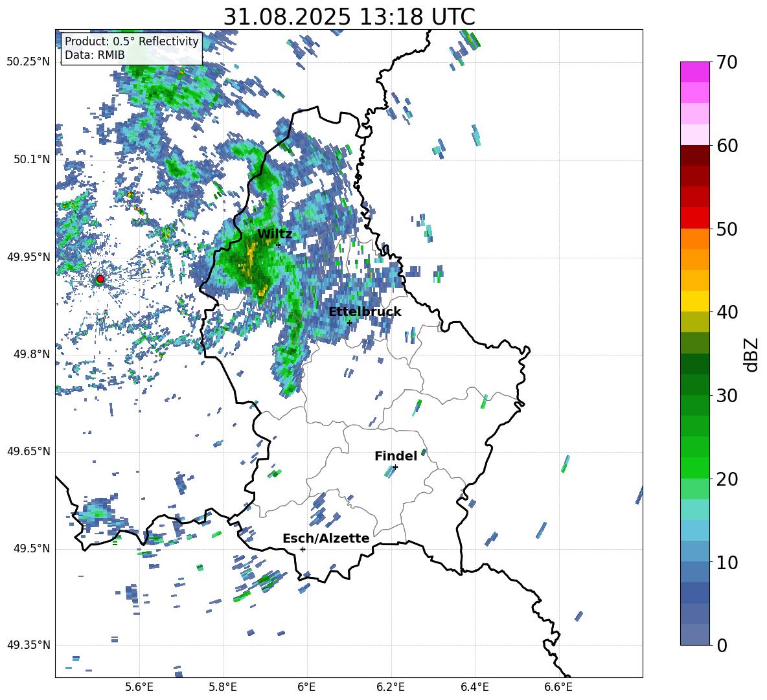Click the 49.35°N latitude label
This screenshot has width=767, height=700.
click(x=29, y=645)
